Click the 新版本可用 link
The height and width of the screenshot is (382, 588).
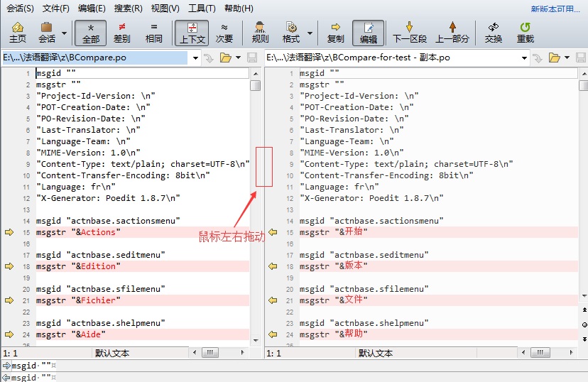pos(555,9)
